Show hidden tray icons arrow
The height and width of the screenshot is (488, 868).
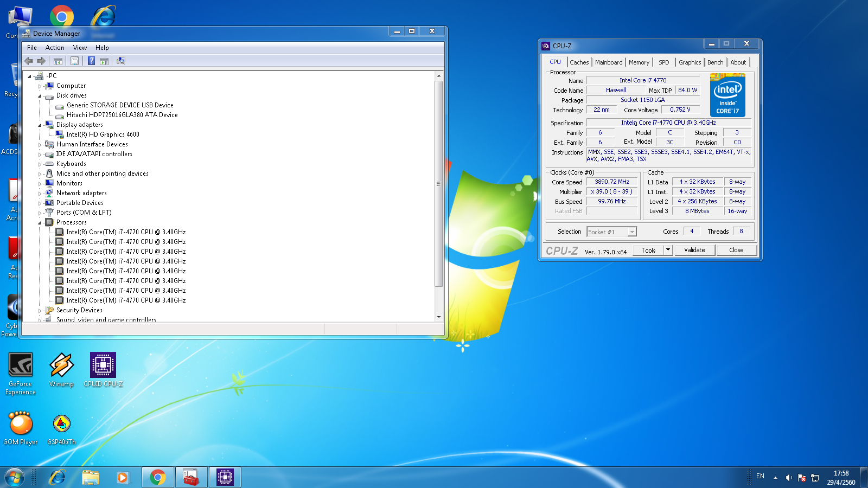775,478
